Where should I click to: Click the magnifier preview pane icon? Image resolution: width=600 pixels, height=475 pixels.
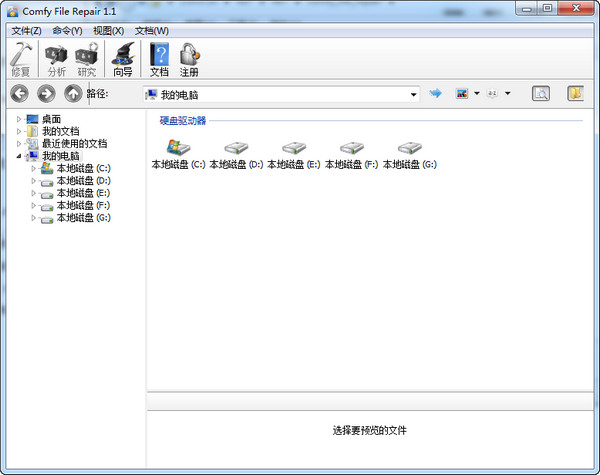(541, 93)
